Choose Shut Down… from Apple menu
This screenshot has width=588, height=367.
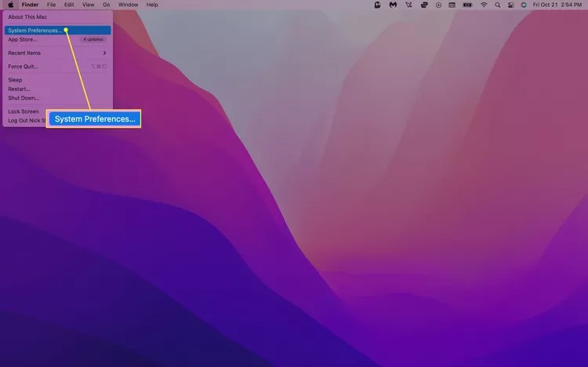[x=57, y=98]
